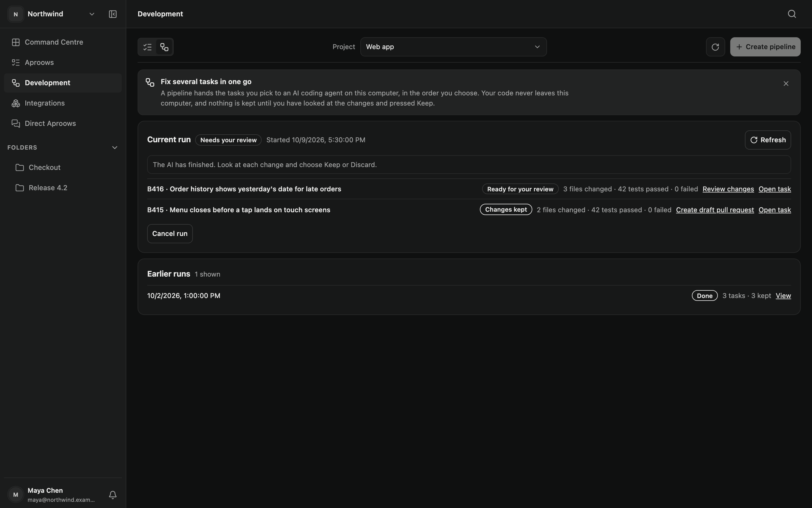The height and width of the screenshot is (508, 812).
Task: Click the 'Ready for your review' badge
Action: tap(520, 189)
